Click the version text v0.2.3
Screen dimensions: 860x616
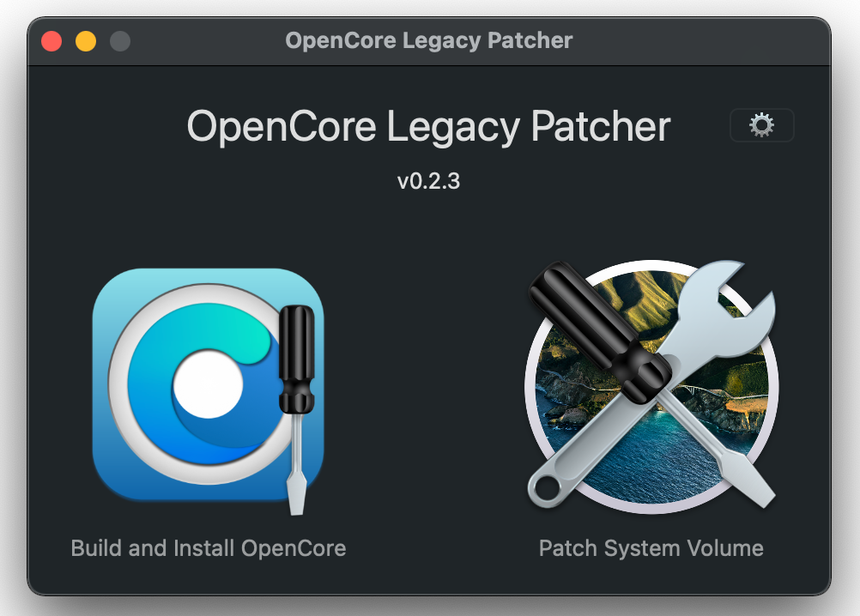pos(428,181)
